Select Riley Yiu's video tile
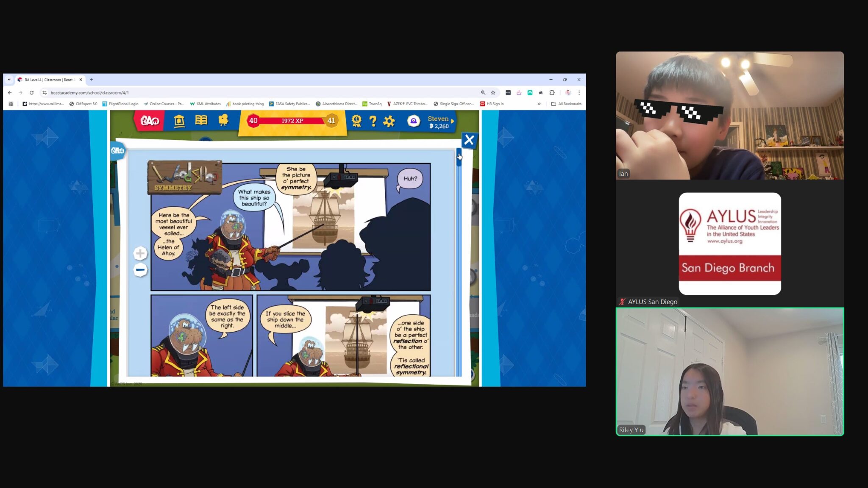 pyautogui.click(x=730, y=372)
